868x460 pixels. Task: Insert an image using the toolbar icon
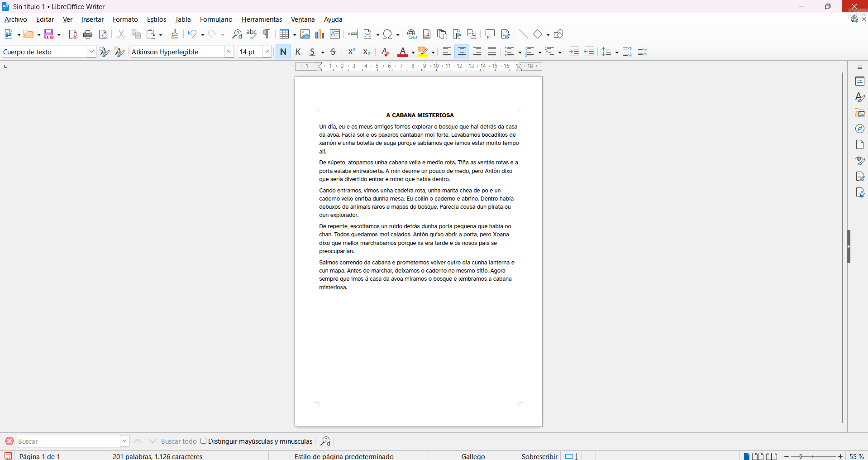tap(305, 34)
